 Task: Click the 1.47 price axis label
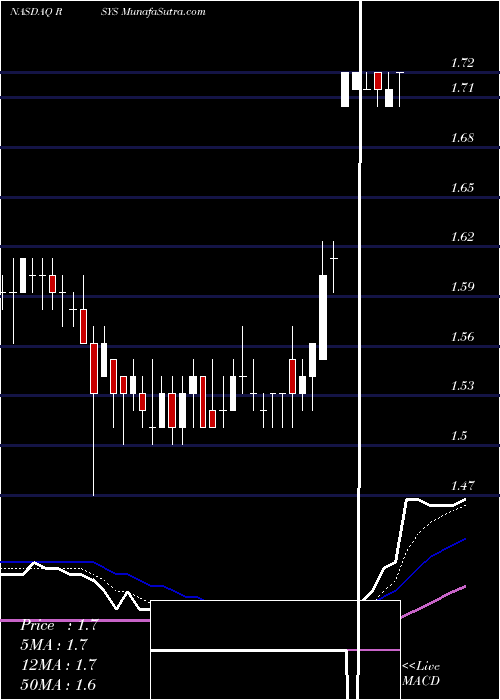click(x=462, y=486)
